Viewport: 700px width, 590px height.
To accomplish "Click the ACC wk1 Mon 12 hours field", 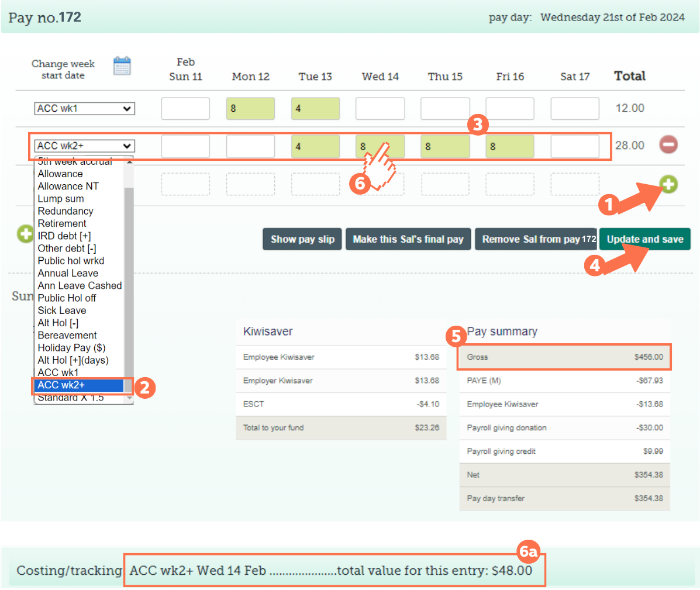I will pos(250,109).
